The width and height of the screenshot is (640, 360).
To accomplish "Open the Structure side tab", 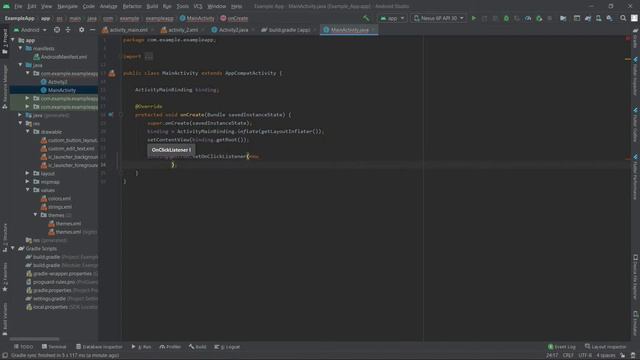I will point(4,238).
